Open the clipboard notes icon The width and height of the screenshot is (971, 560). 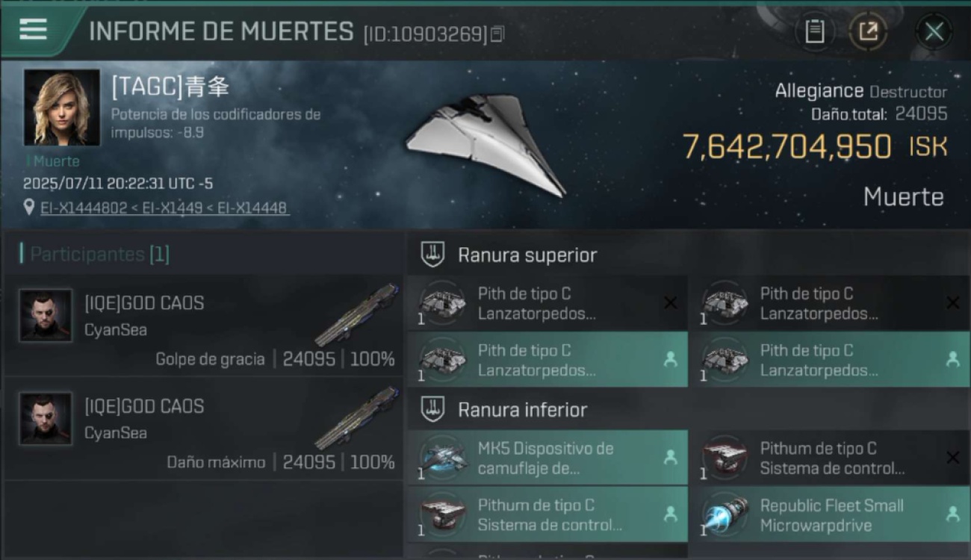[814, 31]
